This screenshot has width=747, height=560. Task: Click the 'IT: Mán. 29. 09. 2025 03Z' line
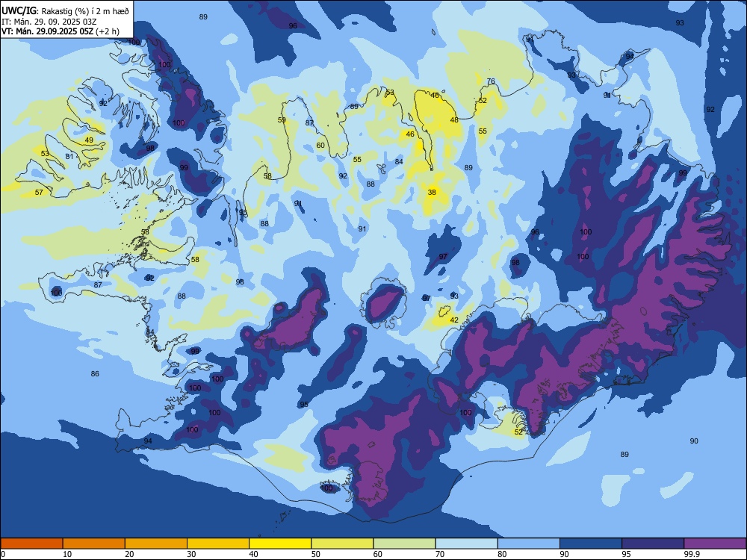[x=49, y=22]
